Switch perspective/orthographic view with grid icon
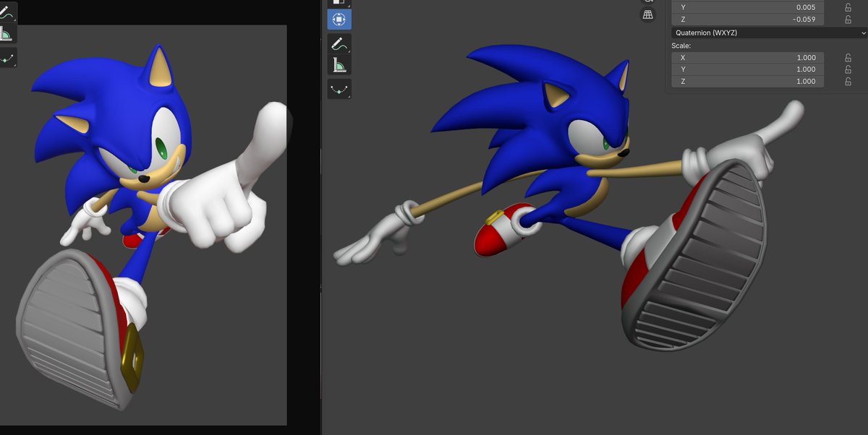The height and width of the screenshot is (435, 868). [647, 14]
